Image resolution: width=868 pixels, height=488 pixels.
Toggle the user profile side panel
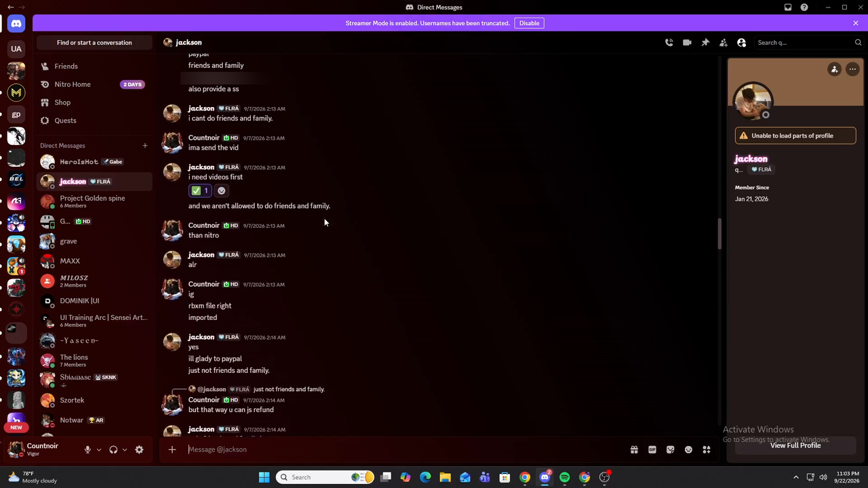pyautogui.click(x=742, y=43)
